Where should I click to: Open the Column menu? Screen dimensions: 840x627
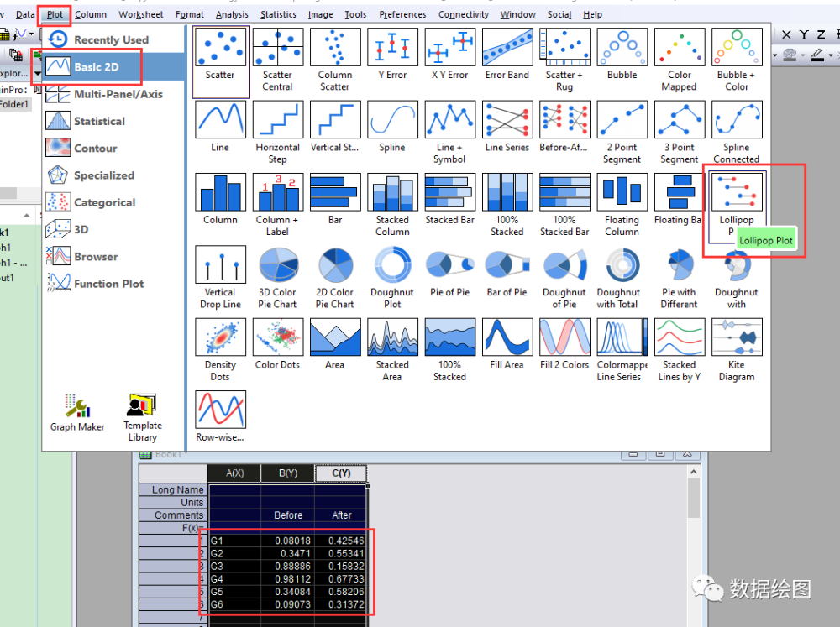[x=91, y=14]
